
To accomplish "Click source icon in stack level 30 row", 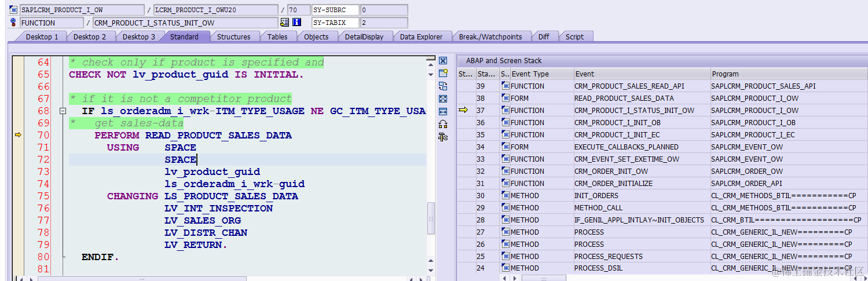I will point(506,196).
